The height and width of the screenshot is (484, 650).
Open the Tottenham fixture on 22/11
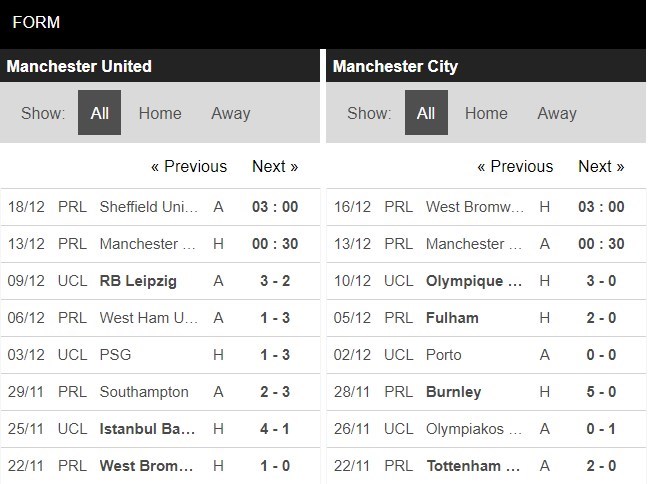point(475,466)
